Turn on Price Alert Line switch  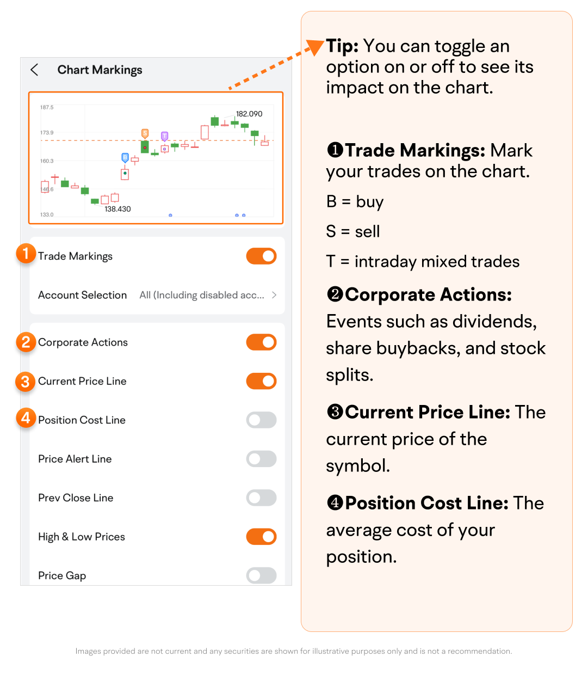tap(261, 459)
